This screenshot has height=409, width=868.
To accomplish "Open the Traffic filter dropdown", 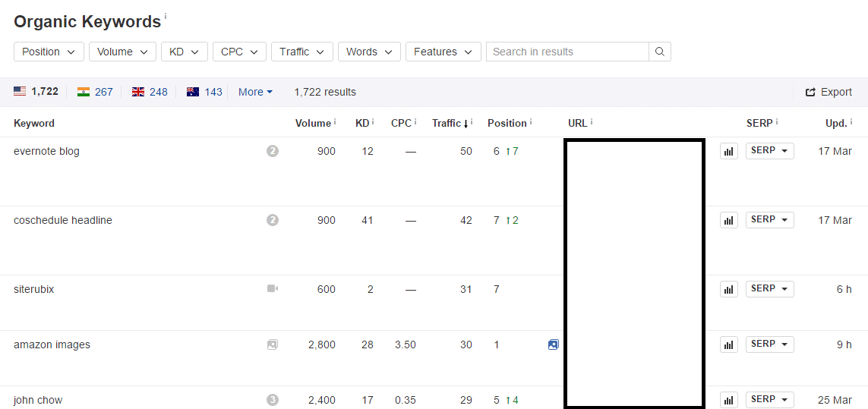I will pyautogui.click(x=301, y=52).
